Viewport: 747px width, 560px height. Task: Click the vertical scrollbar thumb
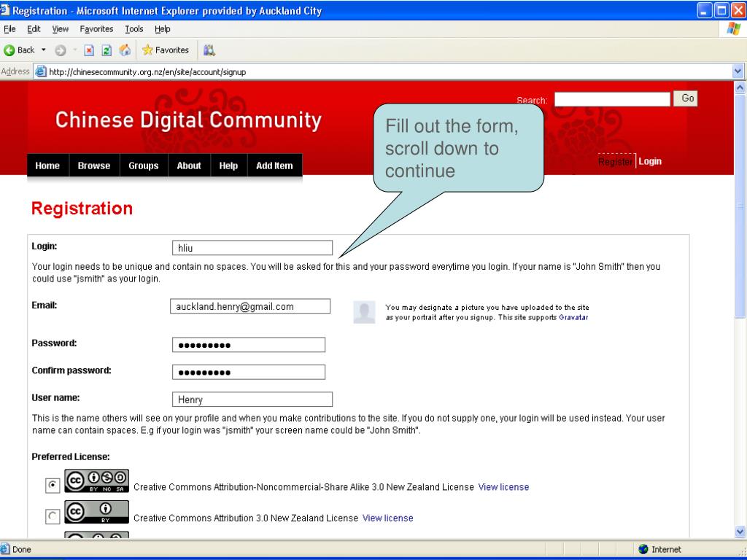tap(740, 206)
